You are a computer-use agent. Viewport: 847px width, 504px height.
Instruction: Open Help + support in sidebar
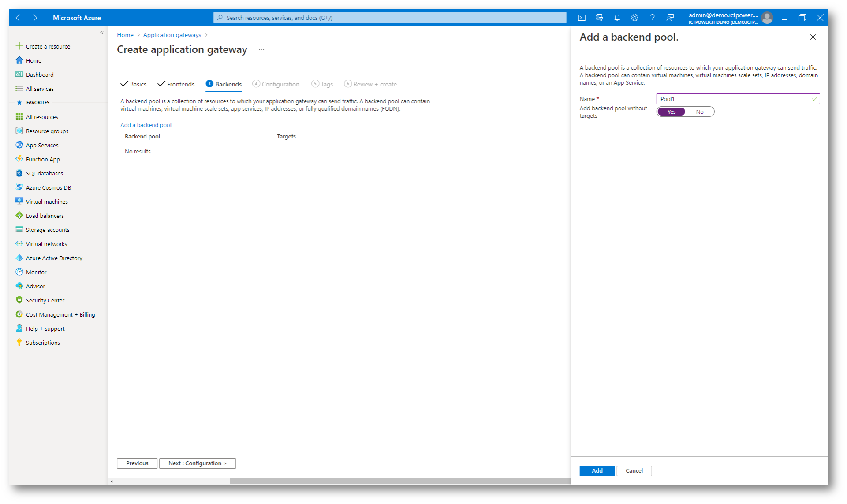pyautogui.click(x=45, y=329)
